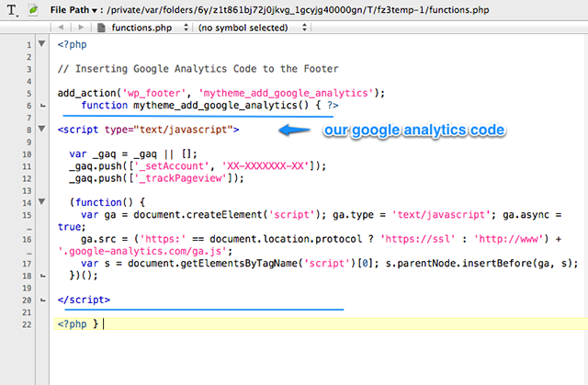
Task: Click line number 3 in the gutter
Action: click(28, 69)
